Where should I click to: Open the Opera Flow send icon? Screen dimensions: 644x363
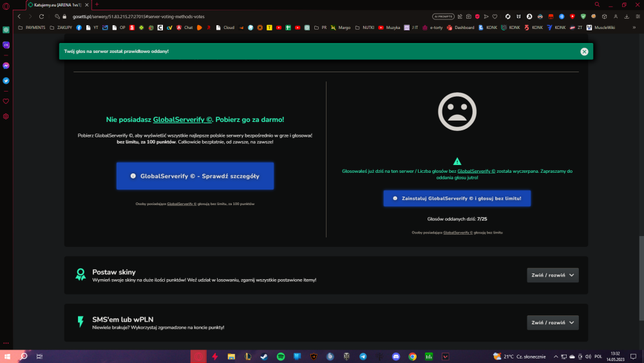click(x=486, y=17)
